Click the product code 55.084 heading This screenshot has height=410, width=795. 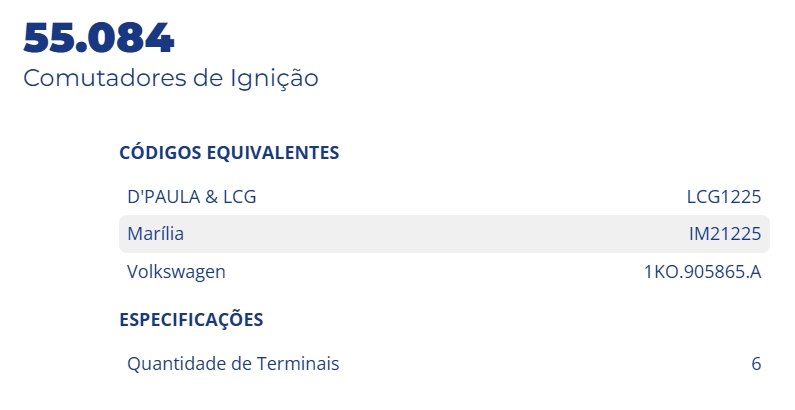tap(99, 38)
